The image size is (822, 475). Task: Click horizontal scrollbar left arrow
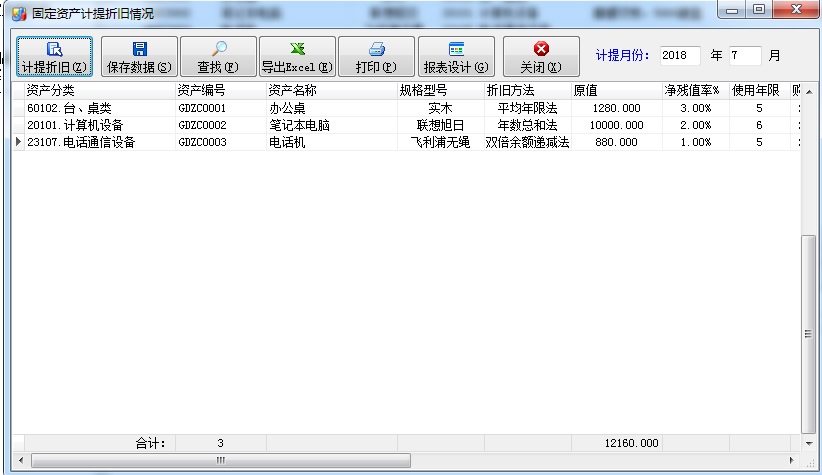coord(21,460)
